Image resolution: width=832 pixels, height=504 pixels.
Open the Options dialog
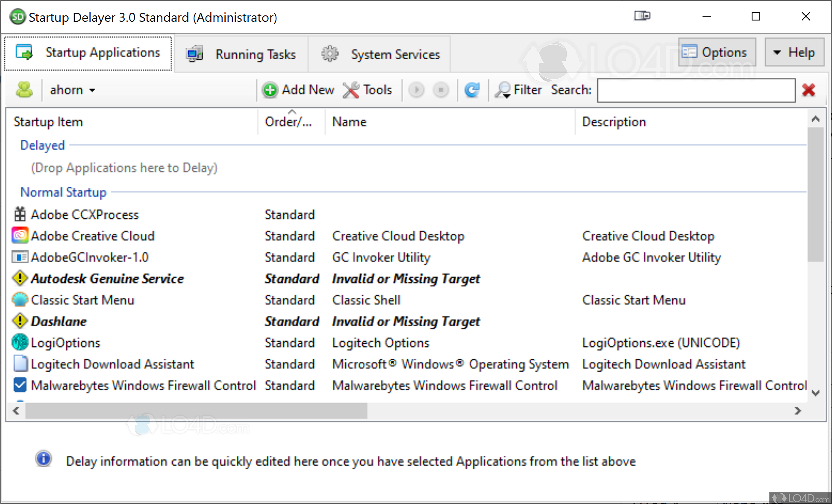pyautogui.click(x=717, y=52)
